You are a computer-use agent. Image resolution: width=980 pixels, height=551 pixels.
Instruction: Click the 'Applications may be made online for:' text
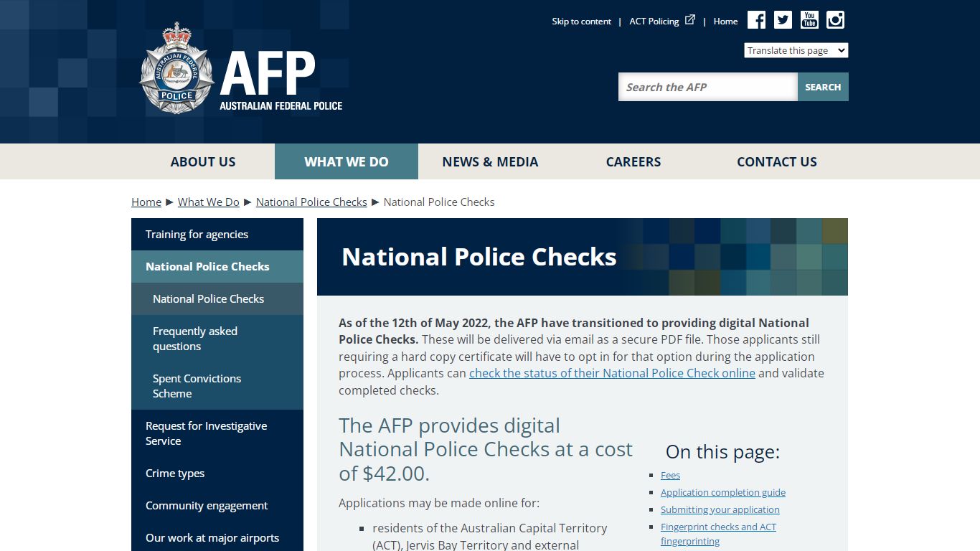[x=439, y=503]
